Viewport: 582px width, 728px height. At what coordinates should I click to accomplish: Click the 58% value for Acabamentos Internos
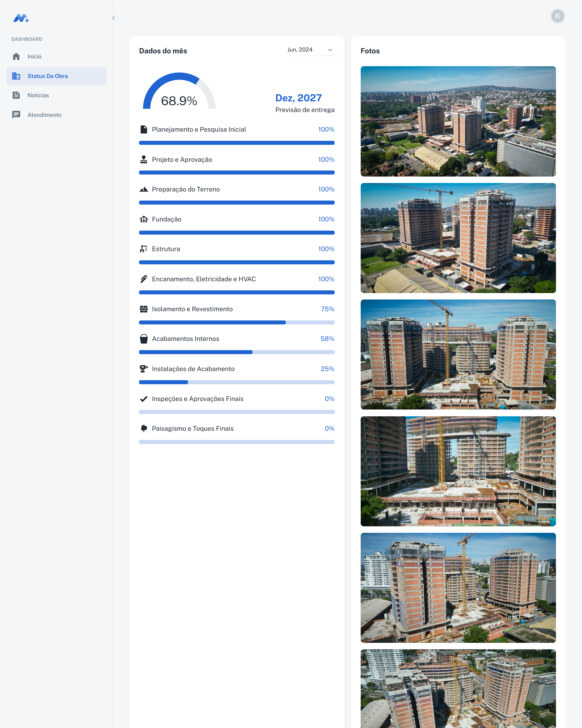click(x=327, y=339)
